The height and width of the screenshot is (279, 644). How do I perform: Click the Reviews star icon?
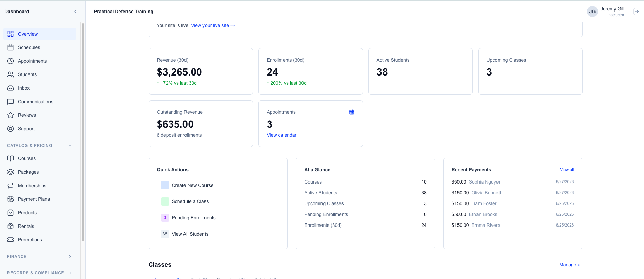pos(11,115)
